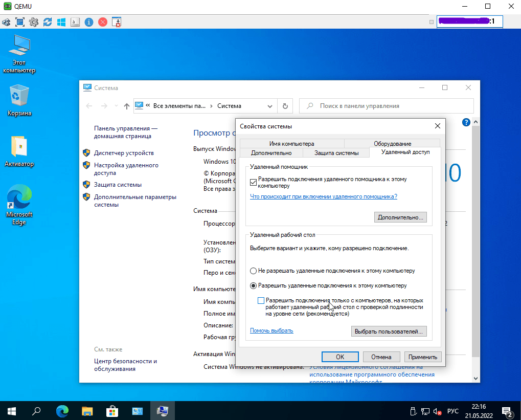
Task: Switch to the Имя компьютера tab
Action: point(291,144)
